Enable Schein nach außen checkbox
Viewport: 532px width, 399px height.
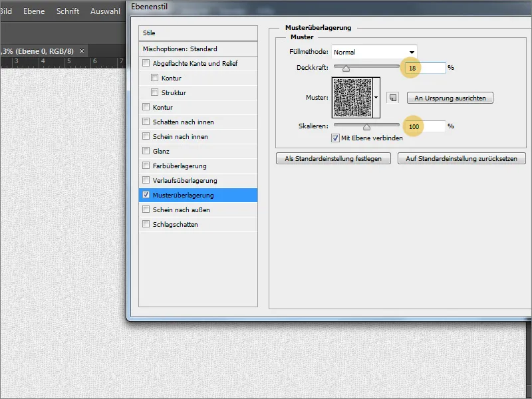146,209
